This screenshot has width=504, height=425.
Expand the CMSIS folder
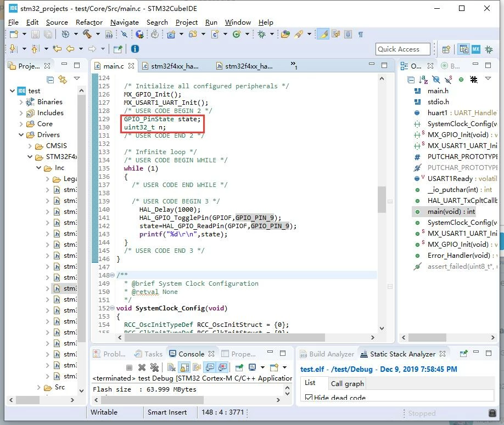[30, 146]
